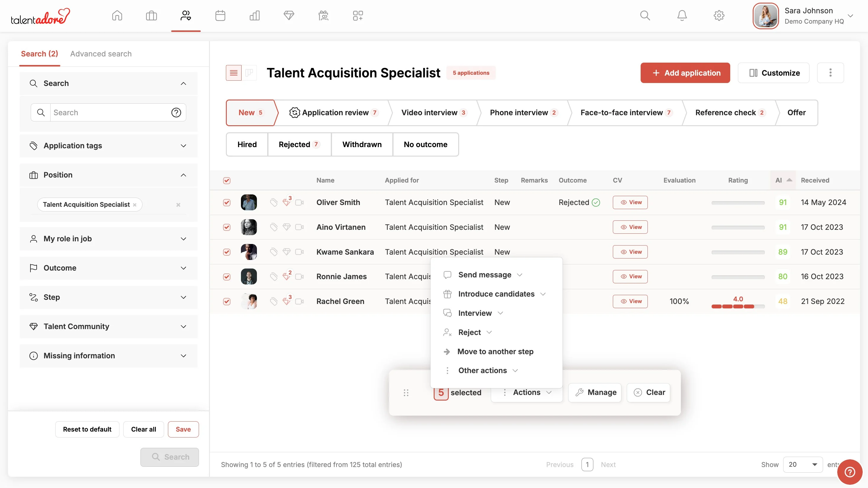Screen dimensions: 868x488
Task: Click the notifications bell icon
Action: pos(682,15)
